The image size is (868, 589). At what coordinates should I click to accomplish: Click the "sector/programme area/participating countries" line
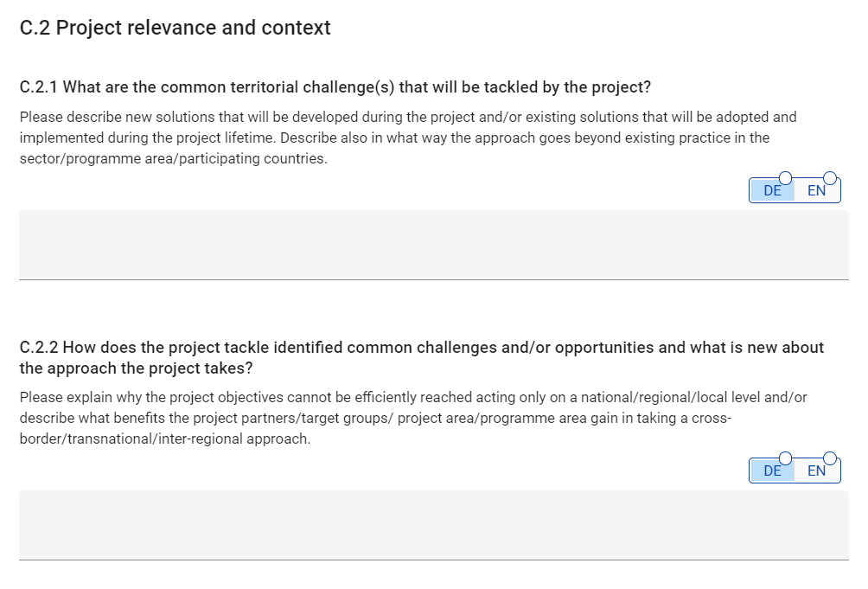pyautogui.click(x=173, y=159)
